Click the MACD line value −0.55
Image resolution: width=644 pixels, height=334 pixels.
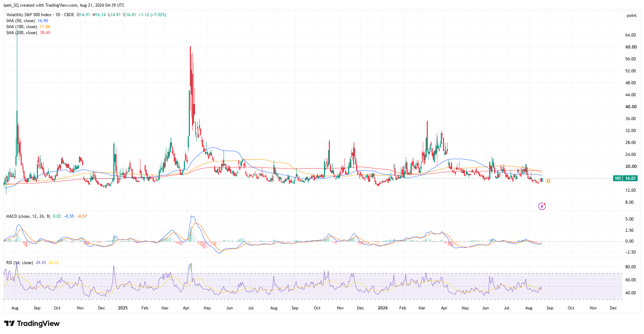[69, 216]
